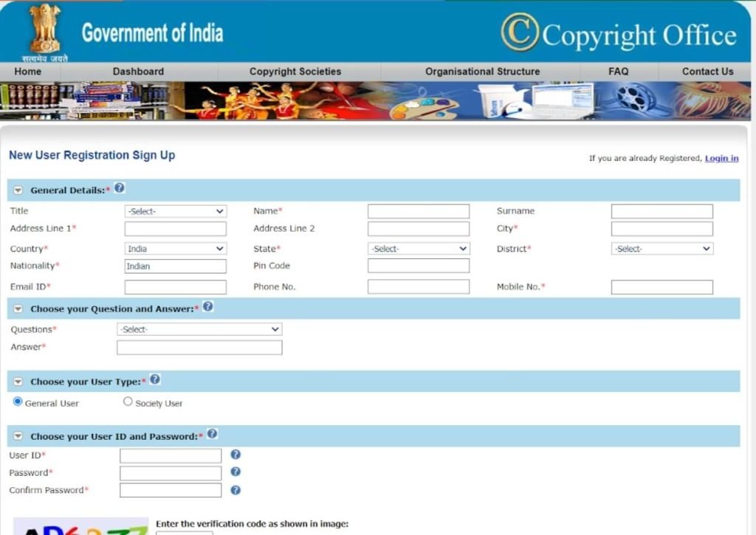Open the District dropdown

click(x=662, y=249)
